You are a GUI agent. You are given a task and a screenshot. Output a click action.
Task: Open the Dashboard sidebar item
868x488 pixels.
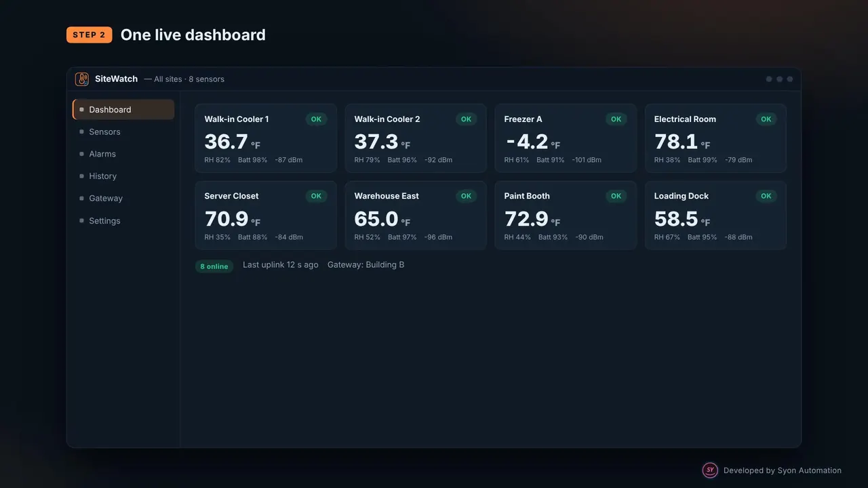click(x=123, y=110)
